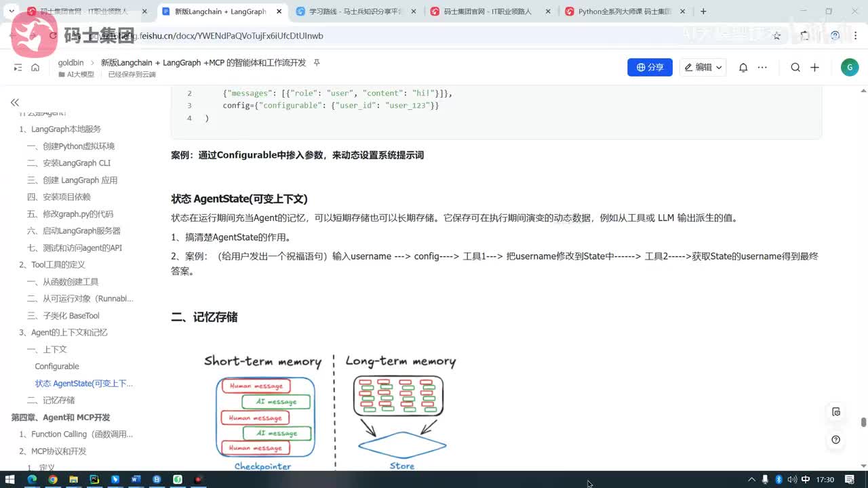Open the 编辑 edit mode dropdown

tap(703, 67)
